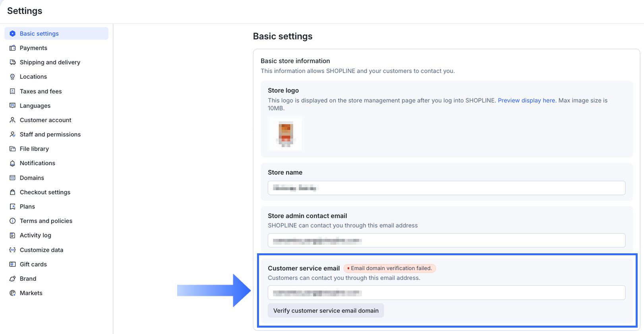Viewport: 644px width, 334px height.
Task: Click the Payments wallet icon
Action: (x=12, y=48)
